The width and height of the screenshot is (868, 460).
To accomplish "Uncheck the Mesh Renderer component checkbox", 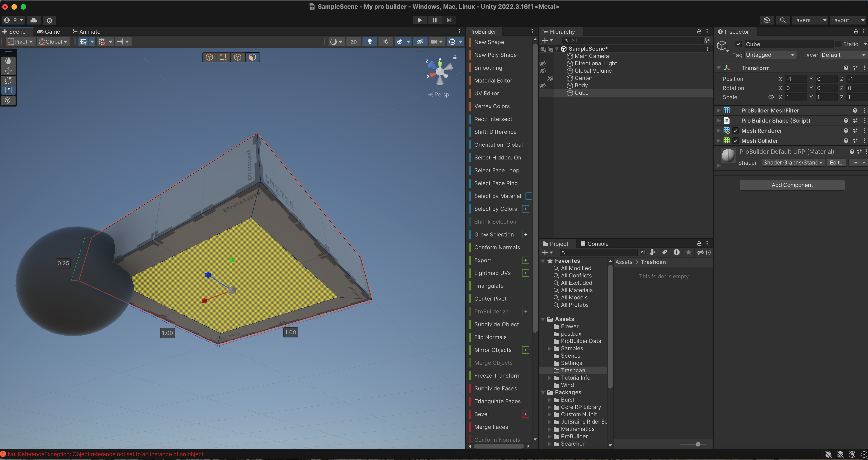I will coord(735,131).
